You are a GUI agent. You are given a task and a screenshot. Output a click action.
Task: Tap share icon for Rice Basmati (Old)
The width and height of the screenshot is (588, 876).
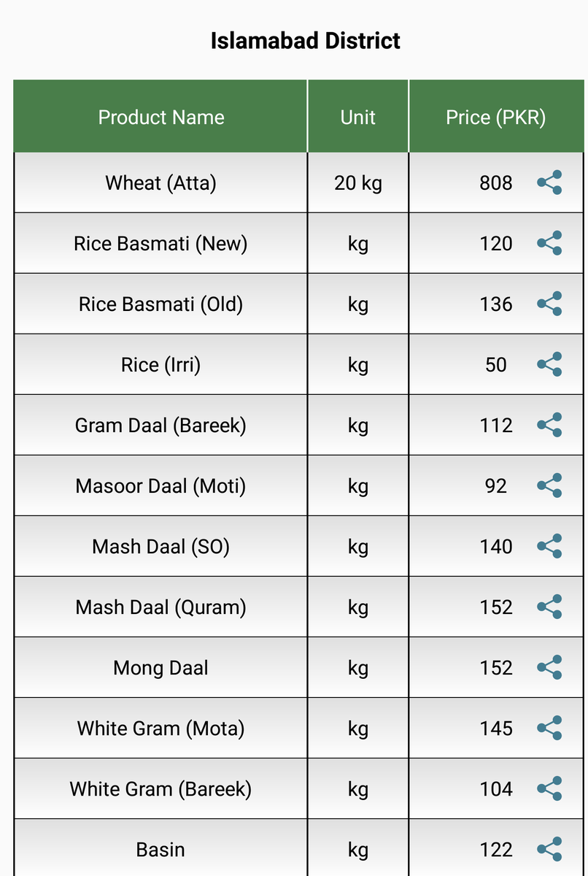(549, 304)
